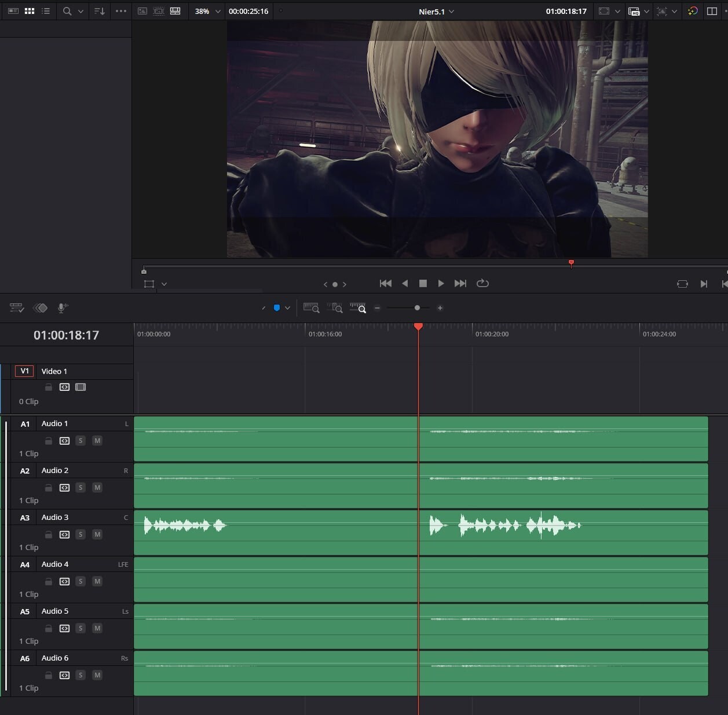Image resolution: width=728 pixels, height=715 pixels.
Task: Click the voiceover microphone icon
Action: 63,308
